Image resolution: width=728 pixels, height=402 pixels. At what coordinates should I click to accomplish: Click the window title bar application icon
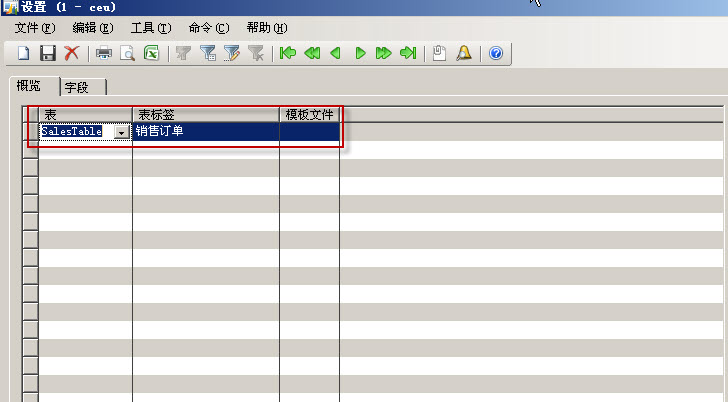click(x=10, y=7)
